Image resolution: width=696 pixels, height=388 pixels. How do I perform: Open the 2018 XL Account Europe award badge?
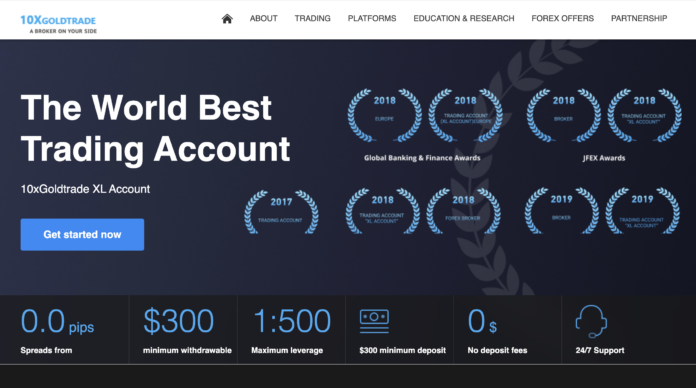[465, 115]
